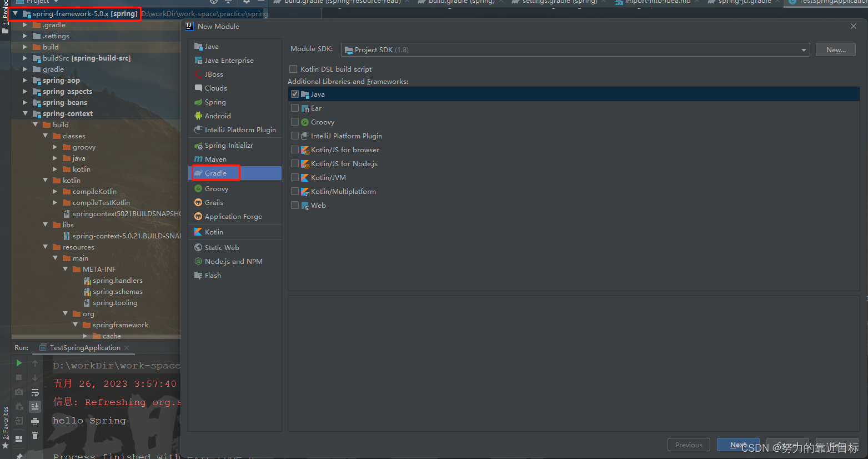Select Spring module type
The height and width of the screenshot is (459, 868).
(x=235, y=102)
